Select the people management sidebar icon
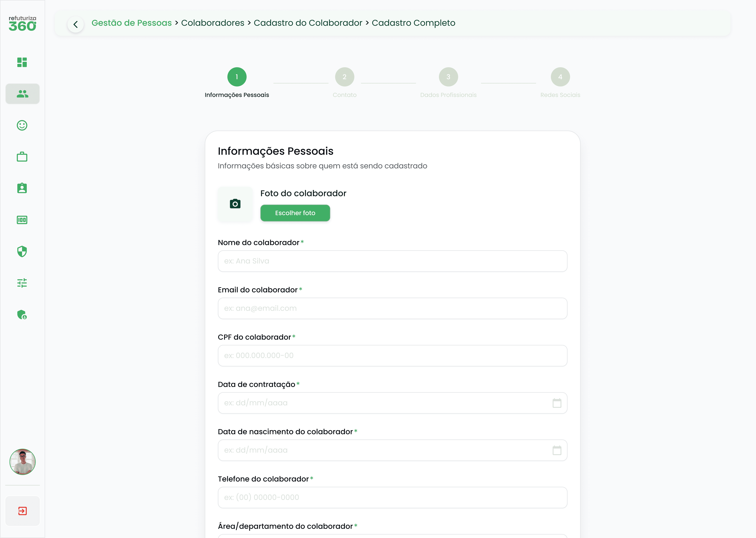 click(x=22, y=94)
